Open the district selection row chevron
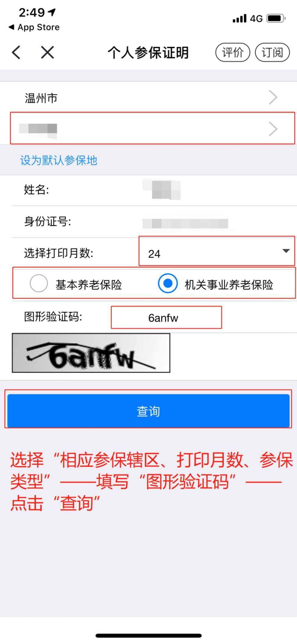This screenshot has width=297, height=644. pyautogui.click(x=273, y=129)
